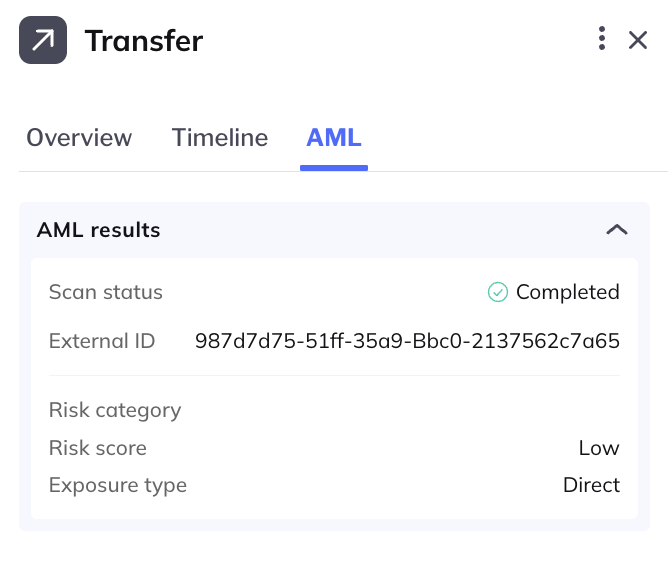Click the External ID label
Viewport: 668px width, 588px height.
[102, 341]
